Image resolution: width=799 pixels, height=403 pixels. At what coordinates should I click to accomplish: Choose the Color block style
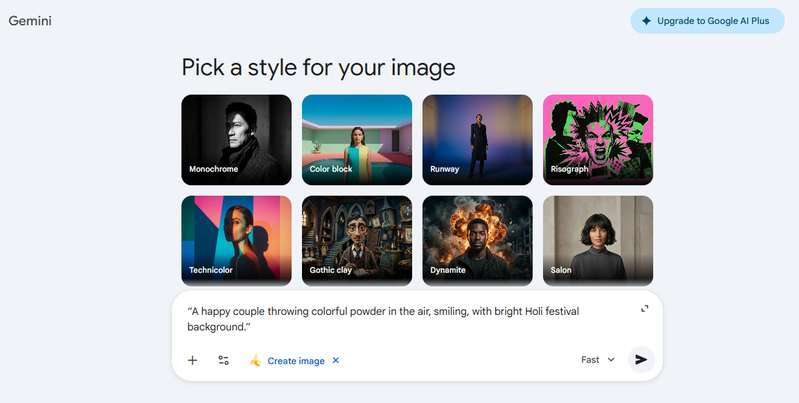click(357, 139)
